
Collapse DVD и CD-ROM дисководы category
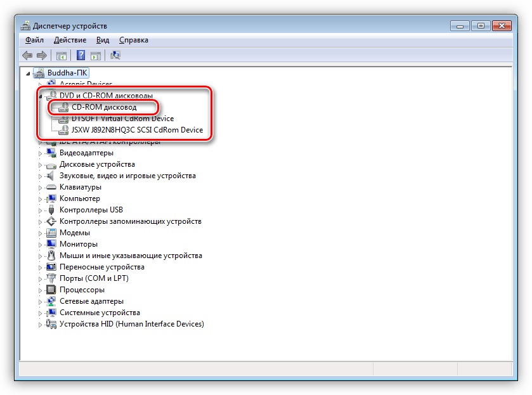pyautogui.click(x=41, y=96)
